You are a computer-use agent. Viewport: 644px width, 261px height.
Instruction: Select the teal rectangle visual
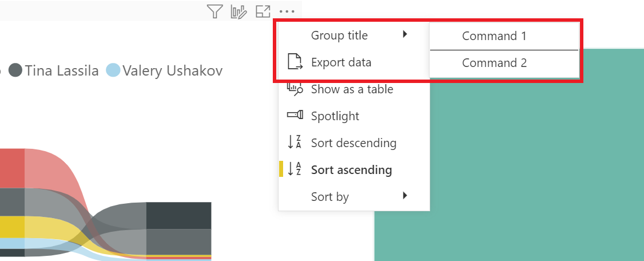pos(509,172)
